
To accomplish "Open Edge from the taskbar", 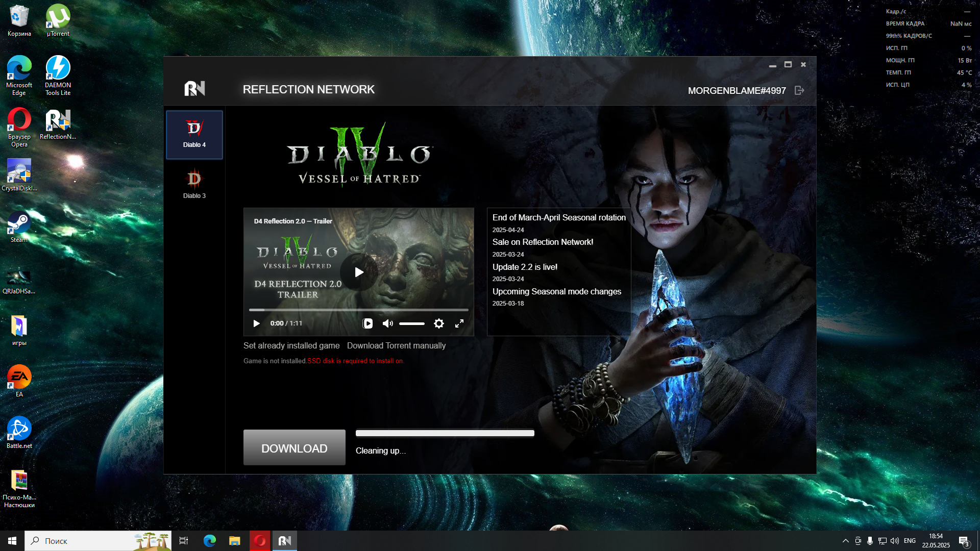I will (209, 541).
